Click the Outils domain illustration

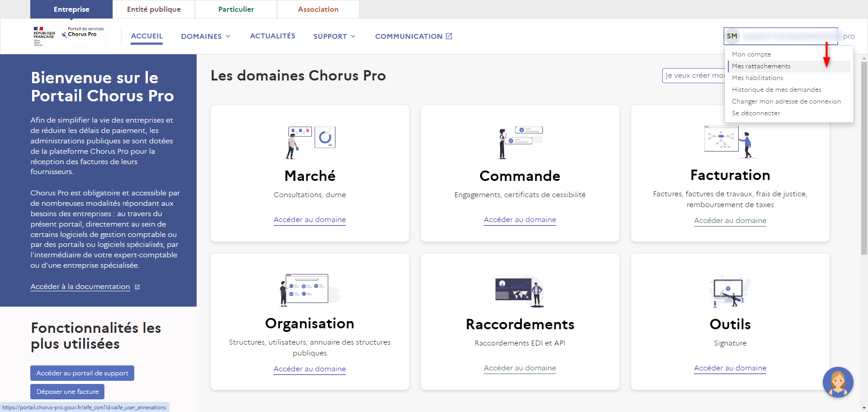pos(730,292)
